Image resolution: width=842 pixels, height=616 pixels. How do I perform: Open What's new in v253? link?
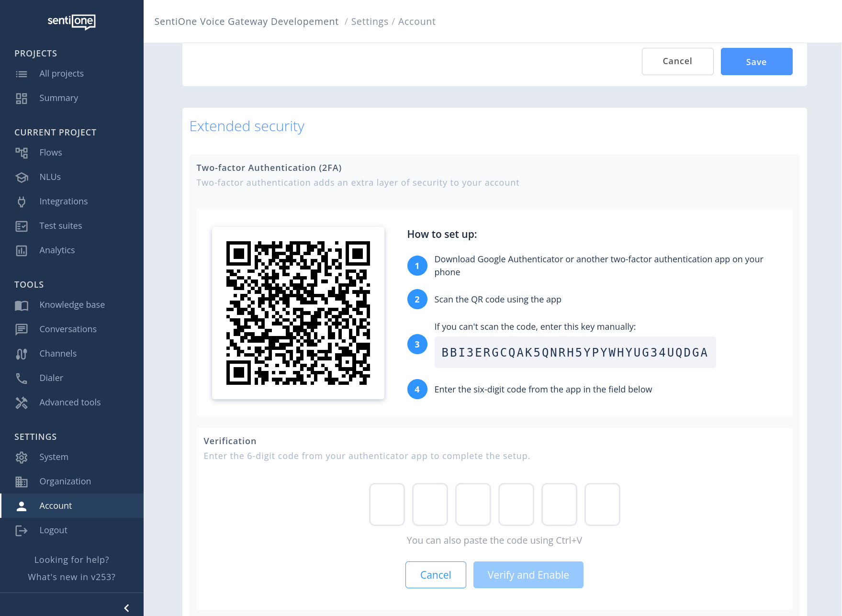(x=72, y=577)
